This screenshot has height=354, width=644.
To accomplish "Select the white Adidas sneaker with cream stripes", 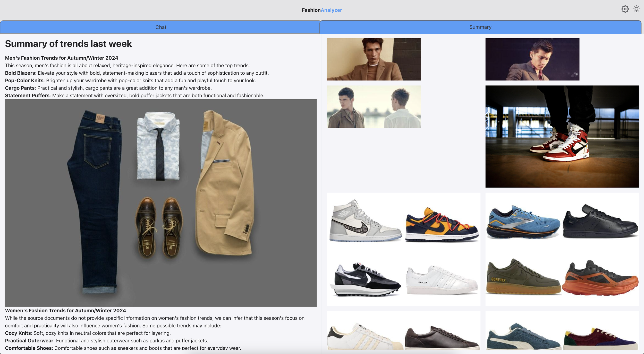I will point(366,336).
